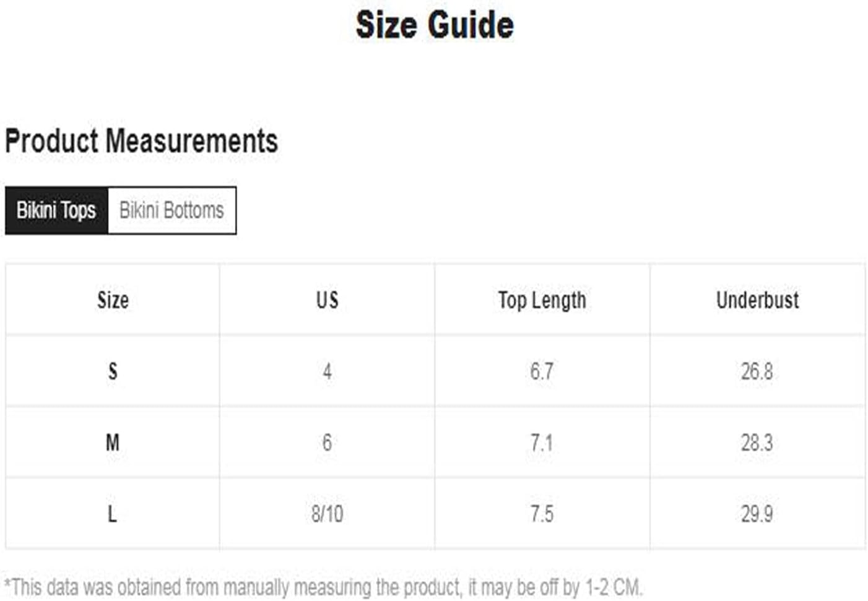Image resolution: width=868 pixels, height=601 pixels.
Task: Click the Product Measurements heading
Action: tap(142, 141)
